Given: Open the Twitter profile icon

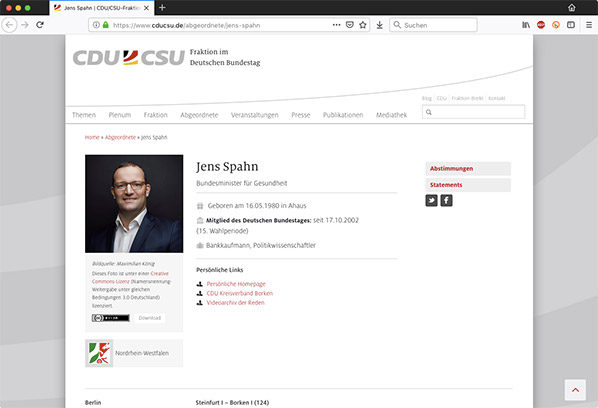Looking at the screenshot, I should pos(431,201).
